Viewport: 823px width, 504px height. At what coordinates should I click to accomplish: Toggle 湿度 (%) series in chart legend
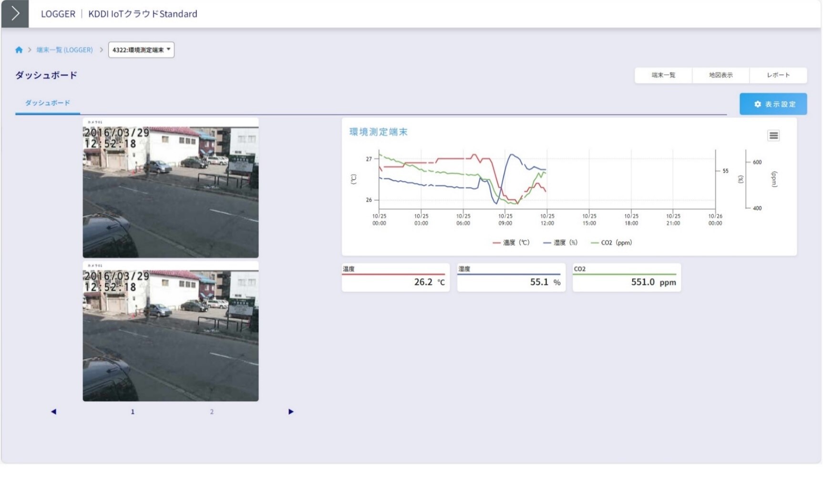(561, 243)
